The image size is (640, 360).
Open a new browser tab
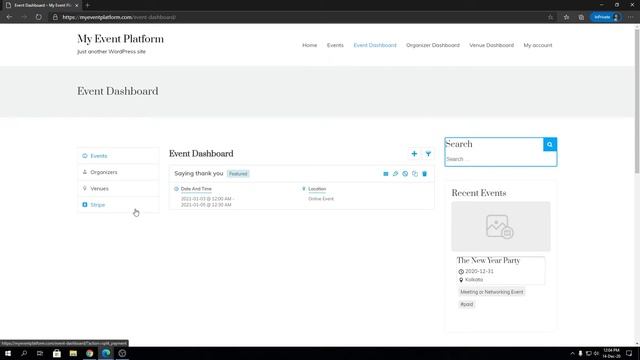pyautogui.click(x=87, y=5)
